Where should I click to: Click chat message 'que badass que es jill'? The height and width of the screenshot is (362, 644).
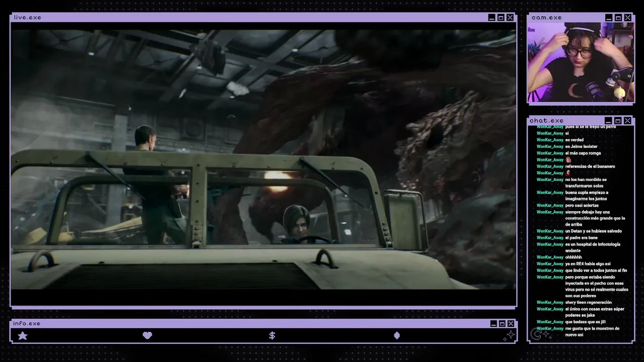point(586,322)
